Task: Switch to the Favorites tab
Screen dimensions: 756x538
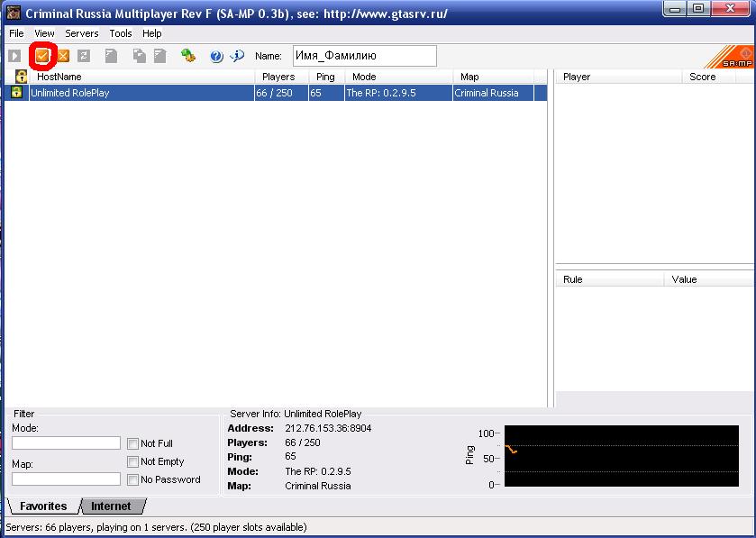Action: point(43,506)
